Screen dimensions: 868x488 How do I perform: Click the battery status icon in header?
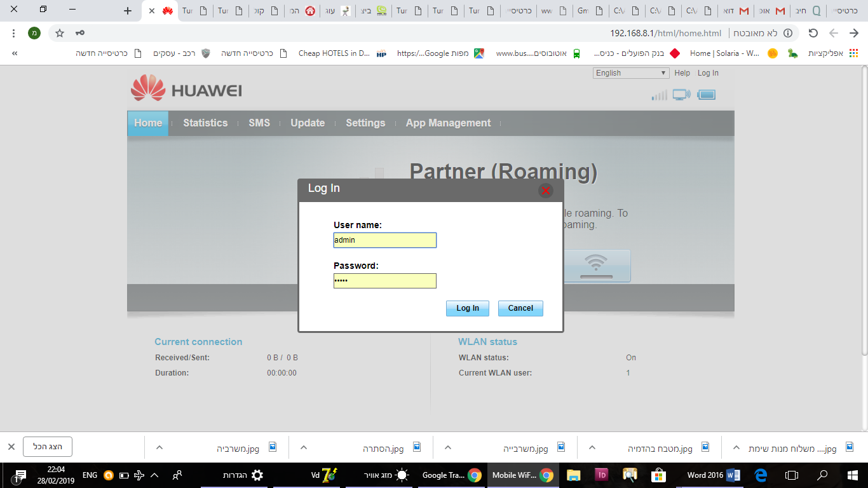coord(706,95)
